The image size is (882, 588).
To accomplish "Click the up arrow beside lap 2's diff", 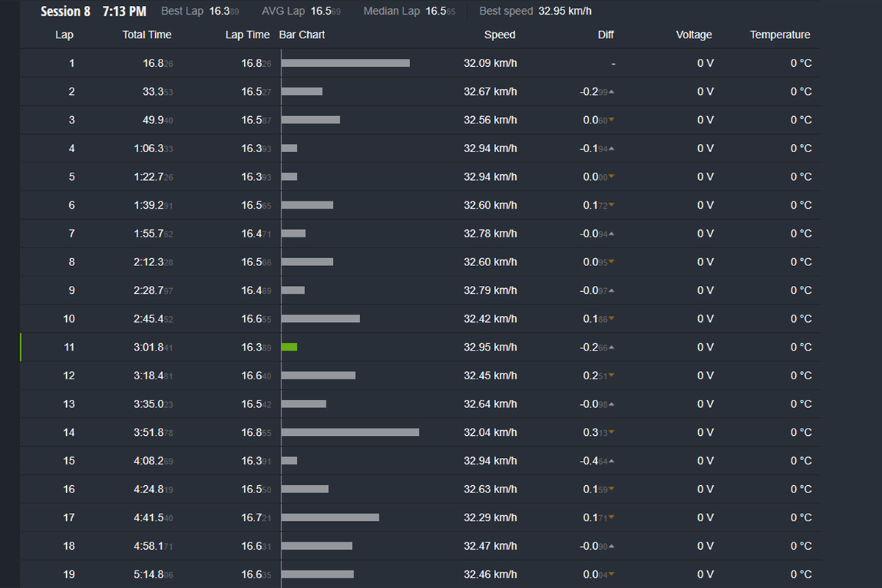I will tap(612, 92).
